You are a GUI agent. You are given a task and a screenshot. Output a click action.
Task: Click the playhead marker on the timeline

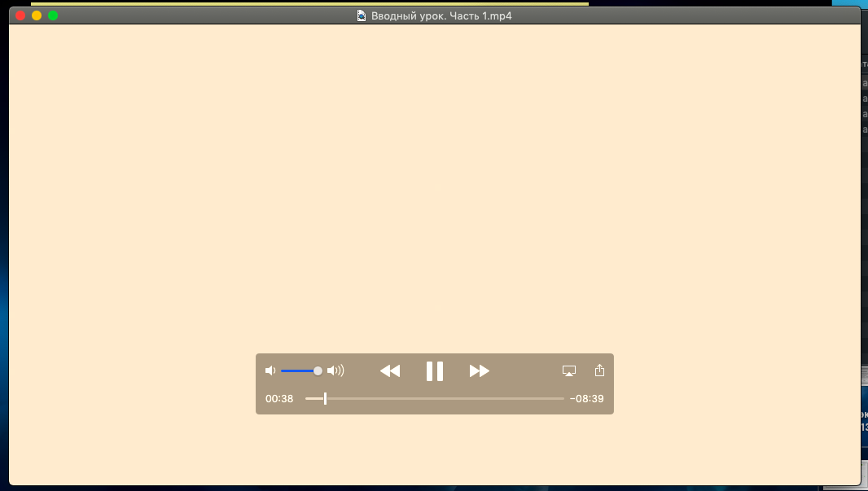(325, 399)
